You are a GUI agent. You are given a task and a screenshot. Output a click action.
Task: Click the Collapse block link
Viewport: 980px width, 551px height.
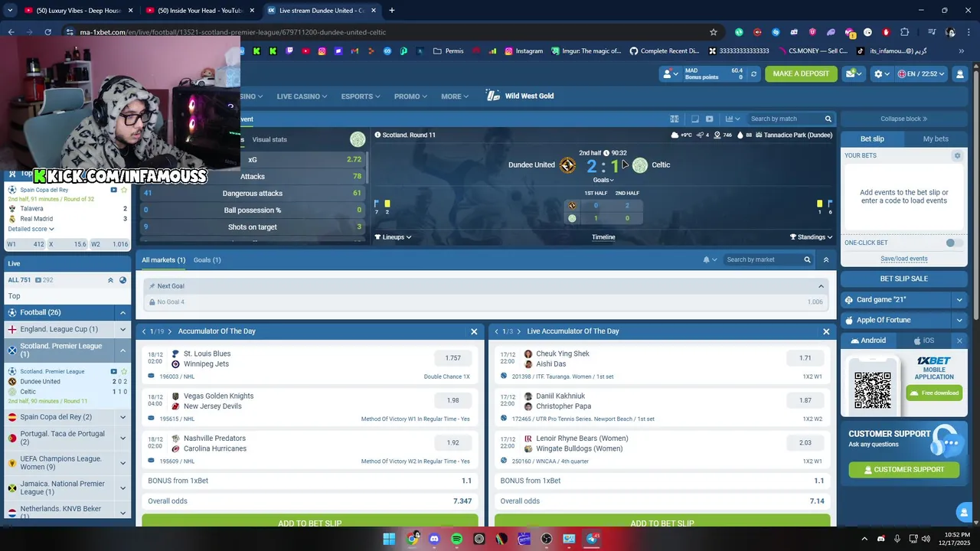pyautogui.click(x=903, y=119)
